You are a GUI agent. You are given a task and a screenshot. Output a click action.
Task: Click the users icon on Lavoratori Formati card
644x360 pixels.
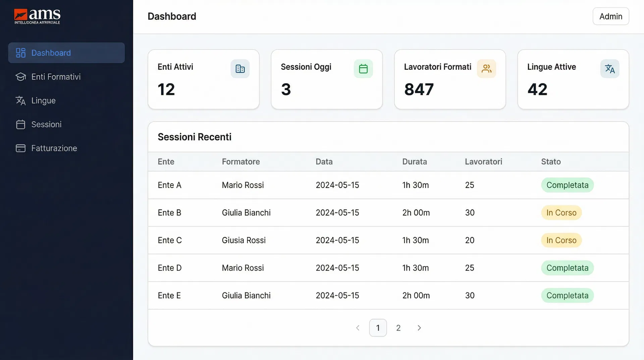pos(486,69)
